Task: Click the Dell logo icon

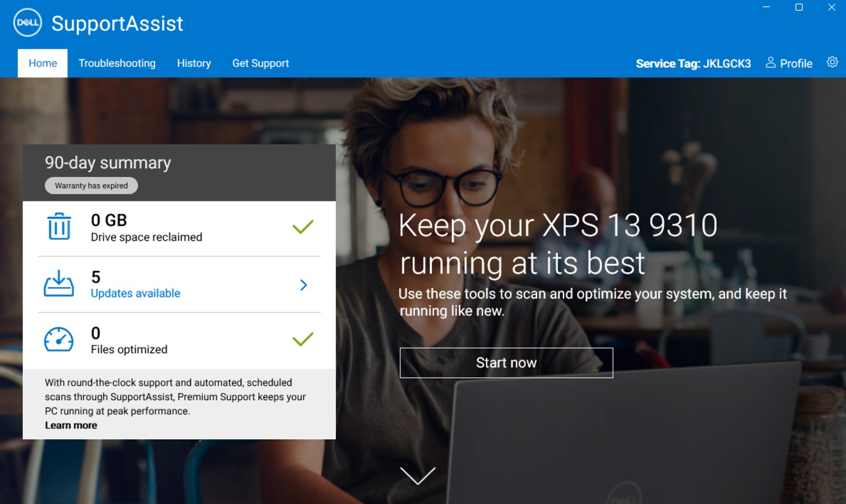Action: (27, 23)
